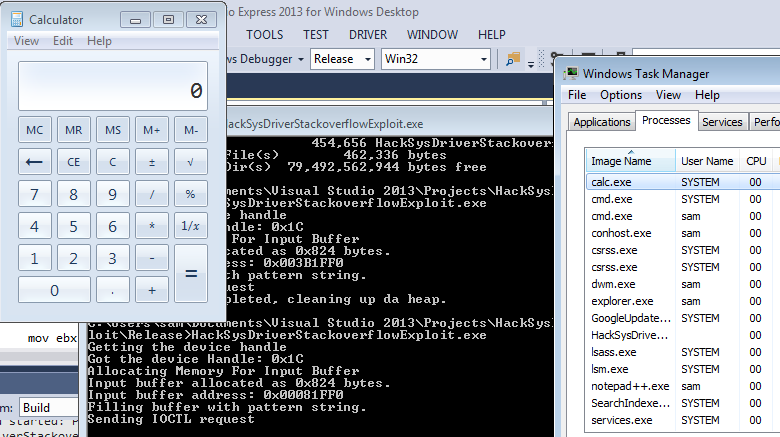Select the calc.exe process row
The height and width of the screenshot is (437, 780).
(x=682, y=182)
